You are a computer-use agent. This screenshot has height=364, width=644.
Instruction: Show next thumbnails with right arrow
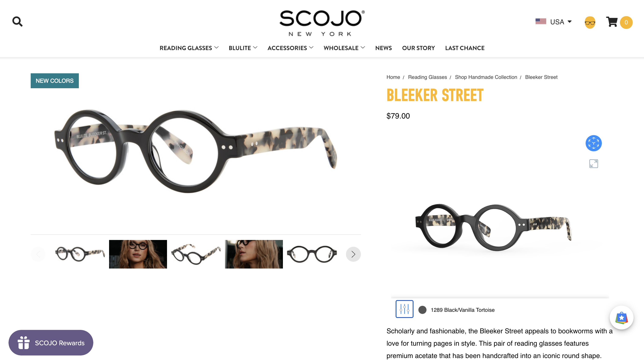point(353,254)
